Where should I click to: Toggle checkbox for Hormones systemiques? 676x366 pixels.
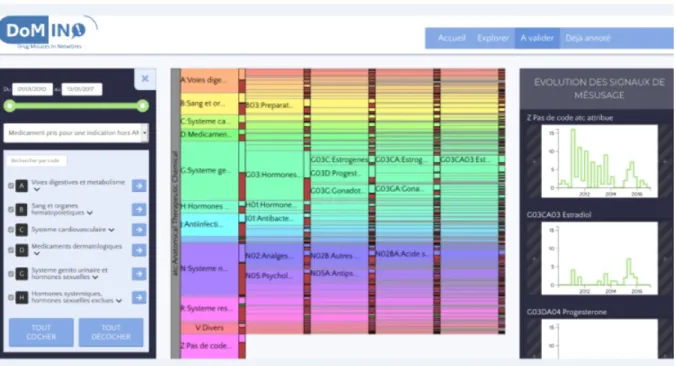[x=11, y=297]
